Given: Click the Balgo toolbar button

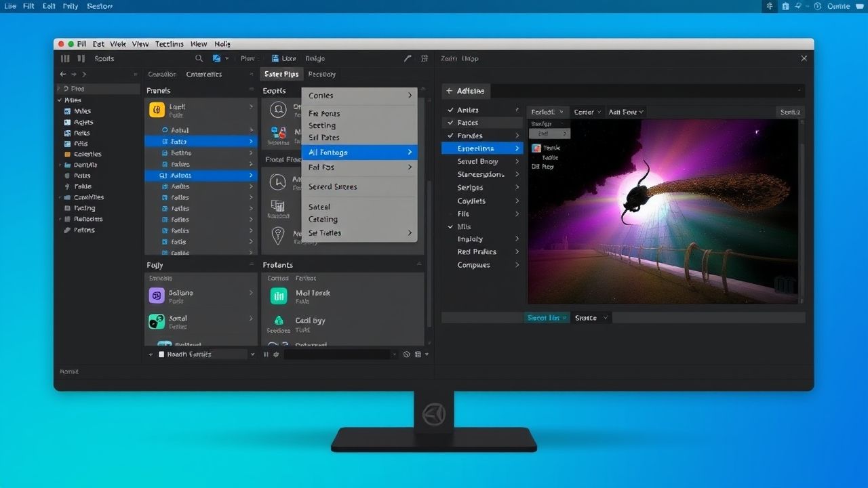Looking at the screenshot, I should click(x=315, y=59).
